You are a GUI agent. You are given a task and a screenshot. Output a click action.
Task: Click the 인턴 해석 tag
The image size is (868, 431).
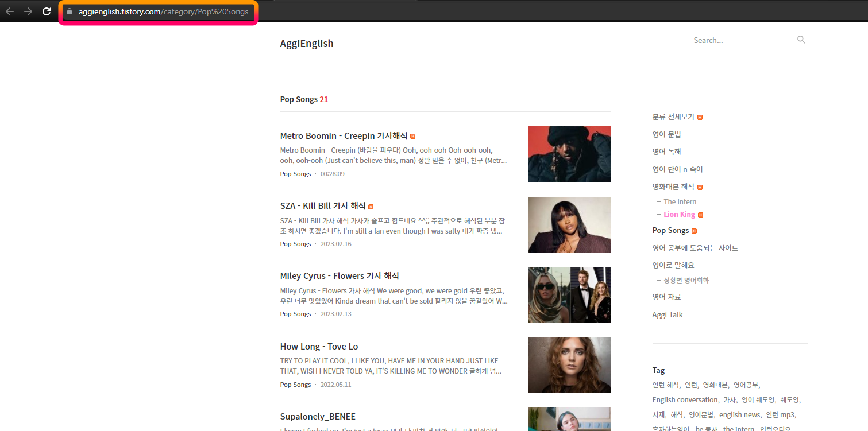point(666,385)
